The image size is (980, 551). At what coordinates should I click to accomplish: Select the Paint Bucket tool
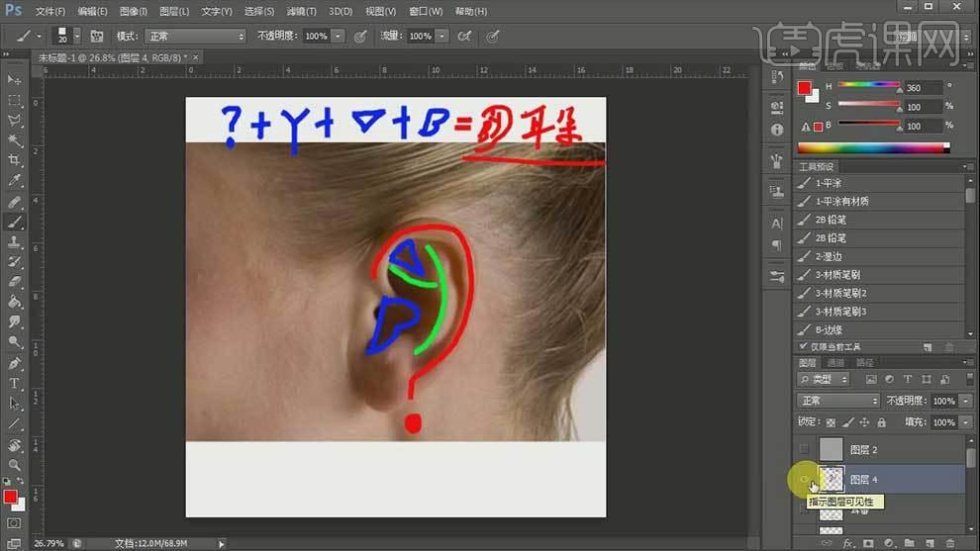click(14, 303)
